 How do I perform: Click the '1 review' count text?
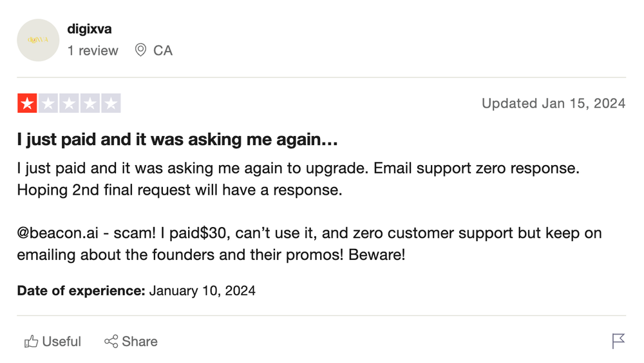point(93,50)
